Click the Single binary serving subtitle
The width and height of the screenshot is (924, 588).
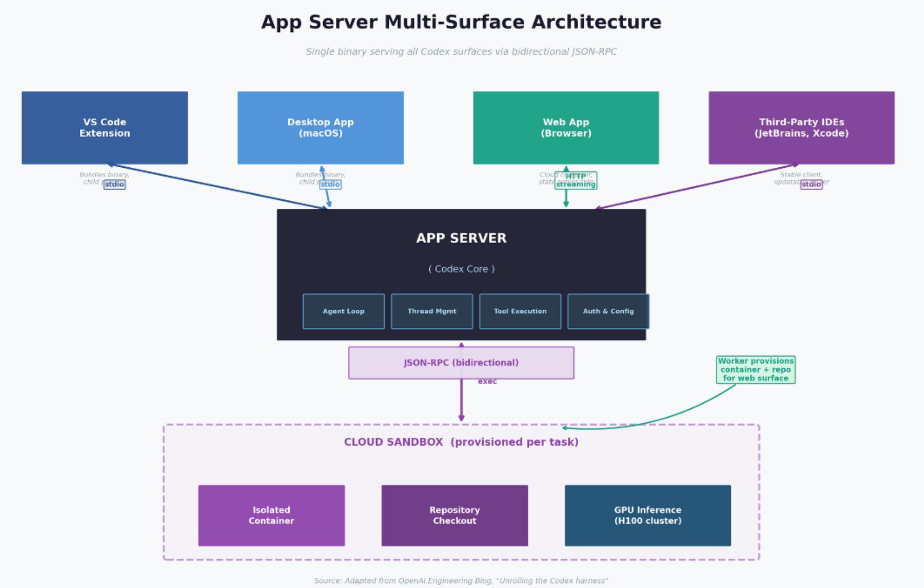[x=461, y=52]
